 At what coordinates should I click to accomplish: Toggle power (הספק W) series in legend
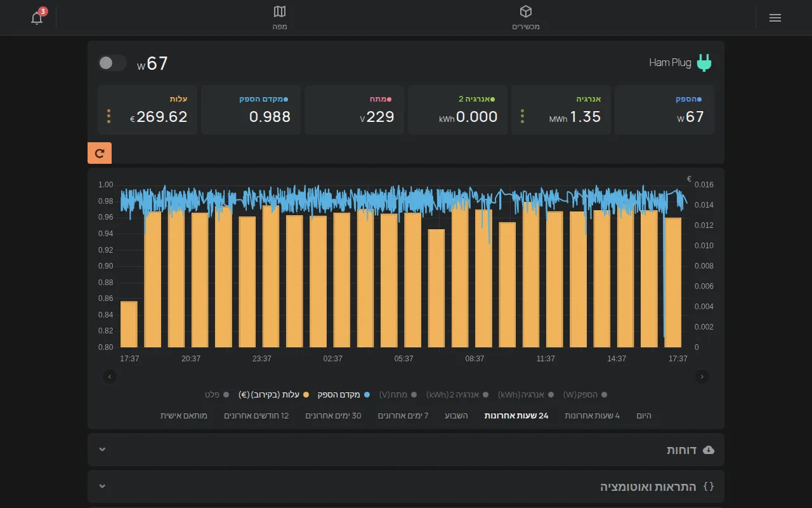(x=585, y=395)
